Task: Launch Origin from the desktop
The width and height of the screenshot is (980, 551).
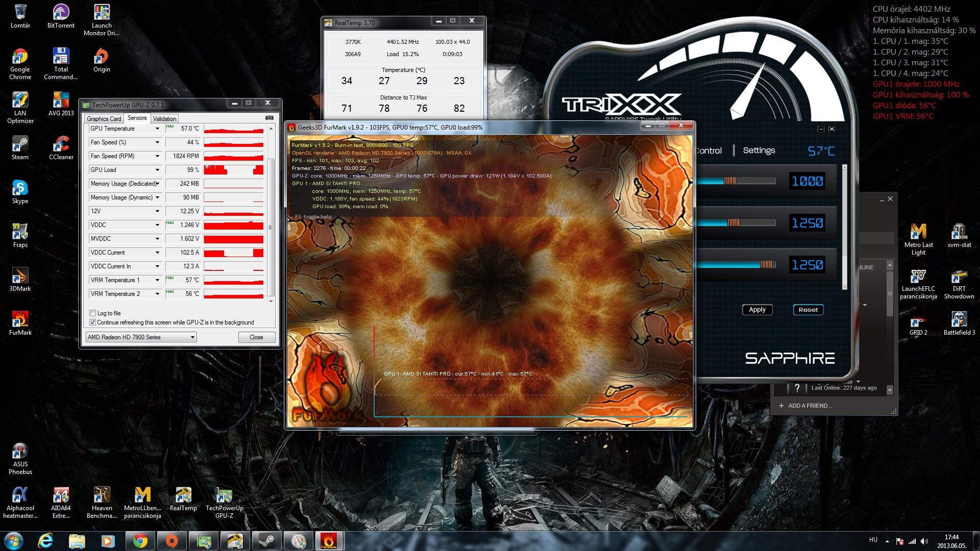Action: [102, 59]
